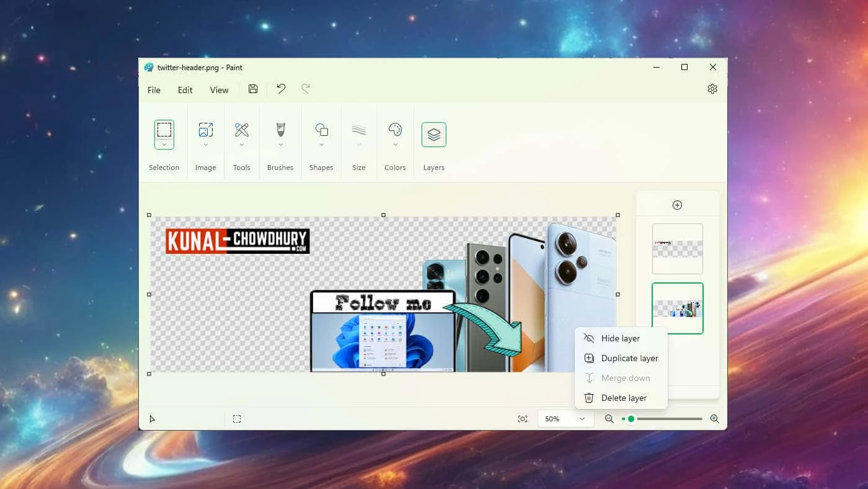Choose Hide layer from context menu

(621, 338)
